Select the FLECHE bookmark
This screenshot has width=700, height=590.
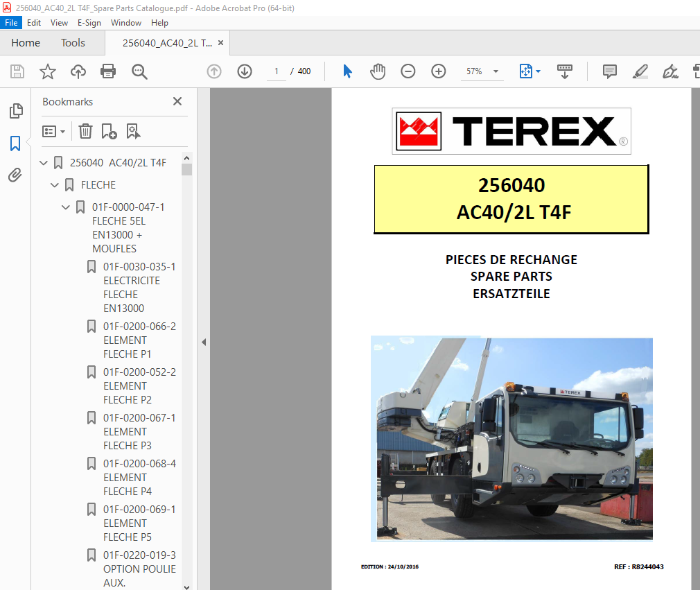(98, 185)
